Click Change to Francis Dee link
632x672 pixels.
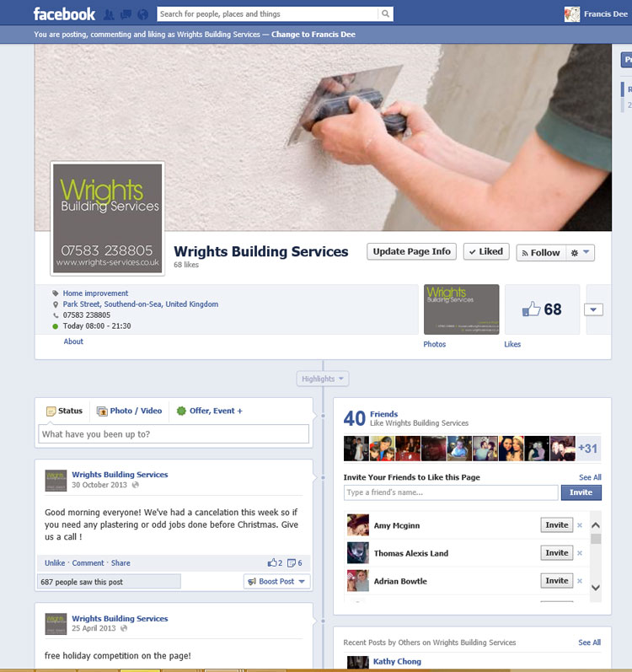(313, 35)
